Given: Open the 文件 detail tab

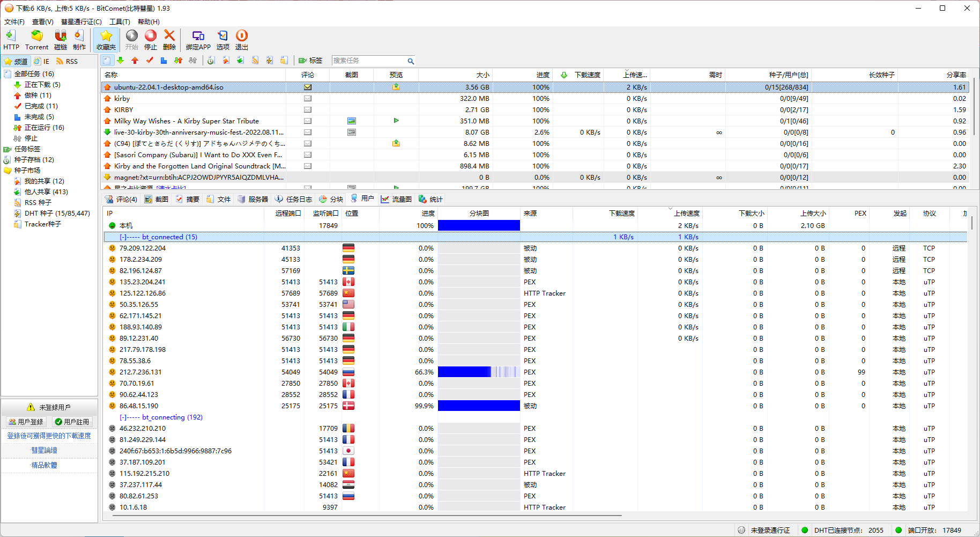Looking at the screenshot, I should [219, 200].
